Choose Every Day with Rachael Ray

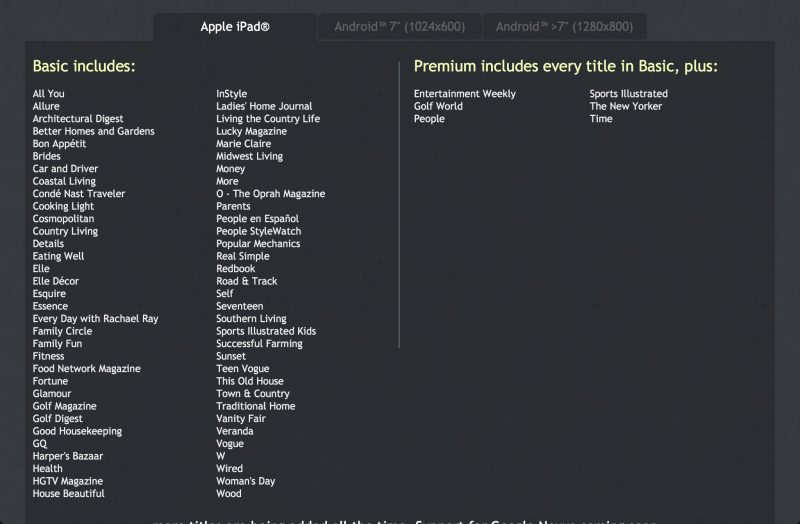point(95,319)
